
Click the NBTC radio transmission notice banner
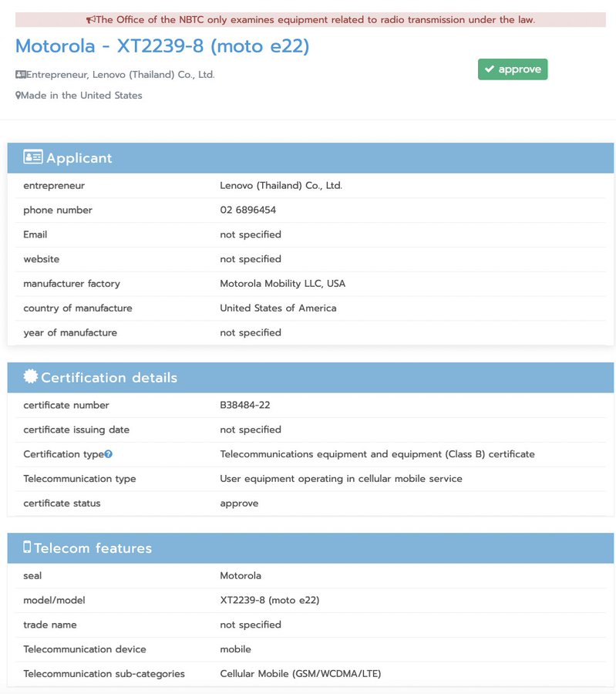coord(310,20)
